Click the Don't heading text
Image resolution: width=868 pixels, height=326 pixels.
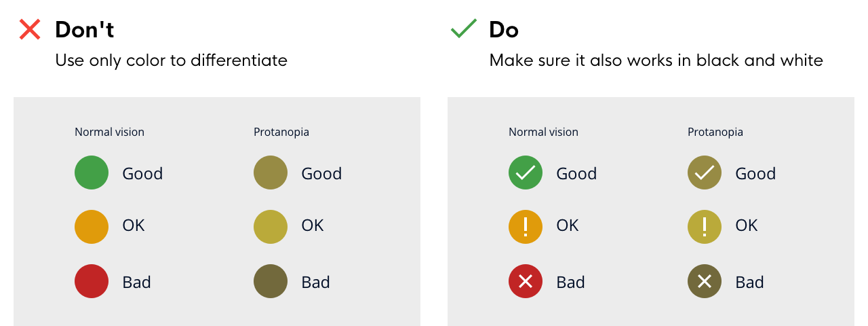tap(84, 30)
